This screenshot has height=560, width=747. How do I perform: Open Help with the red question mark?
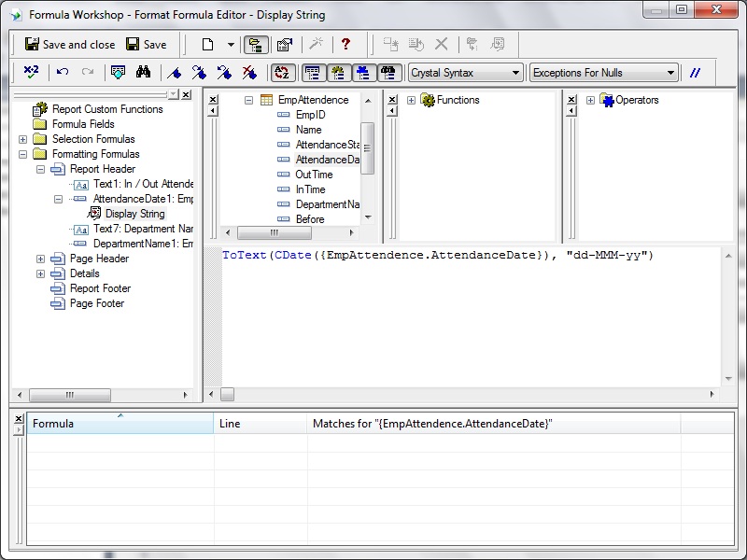345,44
